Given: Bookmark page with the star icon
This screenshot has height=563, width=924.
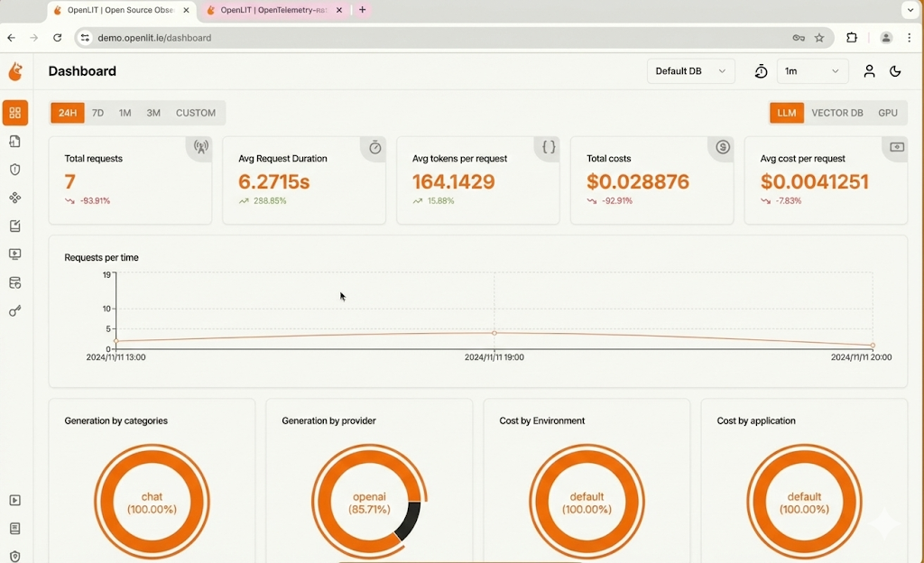Looking at the screenshot, I should coord(819,38).
